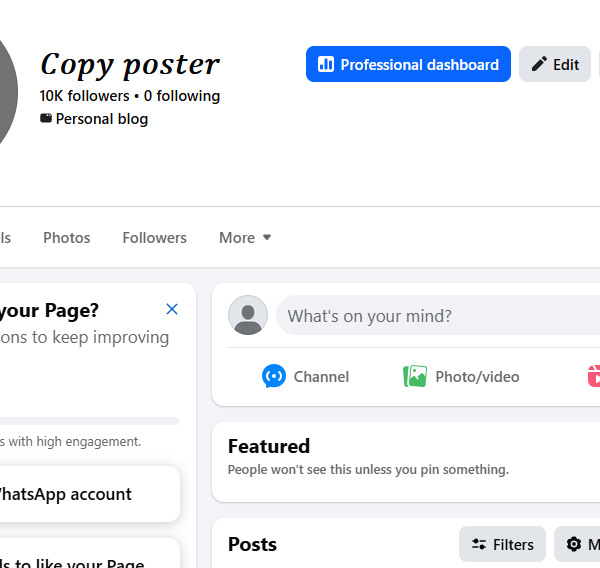Click the Photo/video icon
Viewport: 600px width, 568px height.
coord(415,376)
